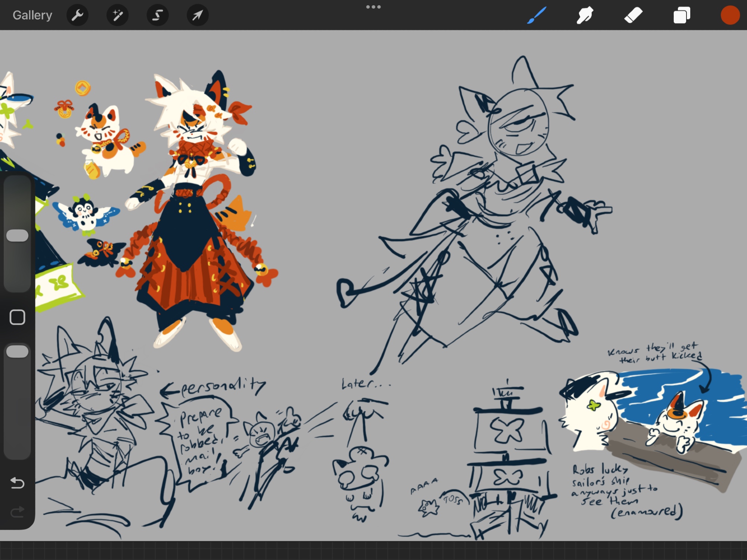Open the Adjustments magic wand menu
This screenshot has width=747, height=560.
pos(117,15)
